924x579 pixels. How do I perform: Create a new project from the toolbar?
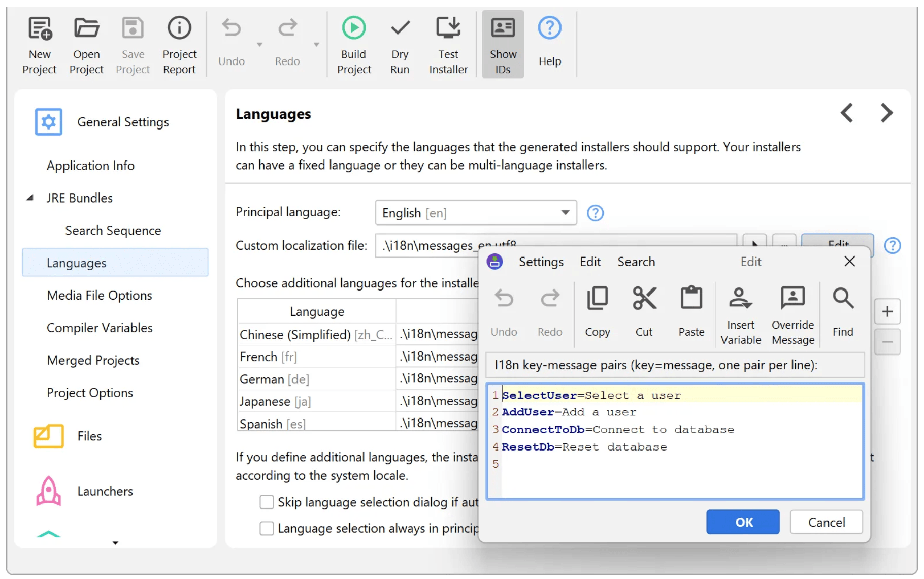coord(40,45)
